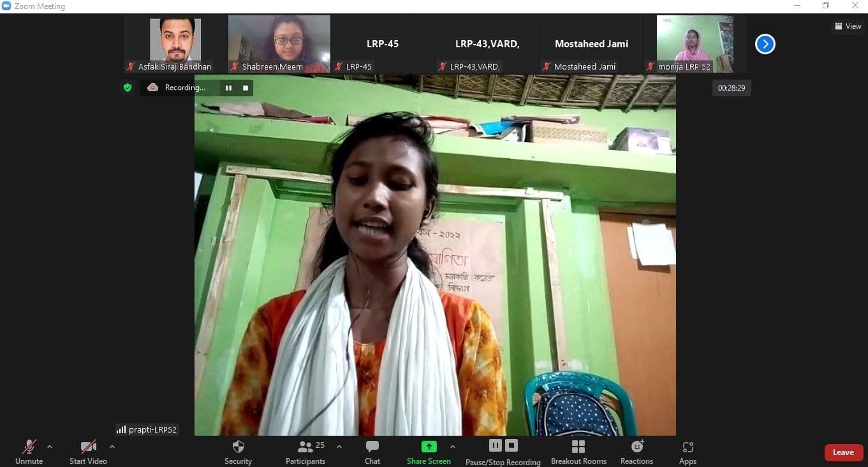This screenshot has height=467, width=868.
Task: Start video with the camera button
Action: [x=88, y=447]
